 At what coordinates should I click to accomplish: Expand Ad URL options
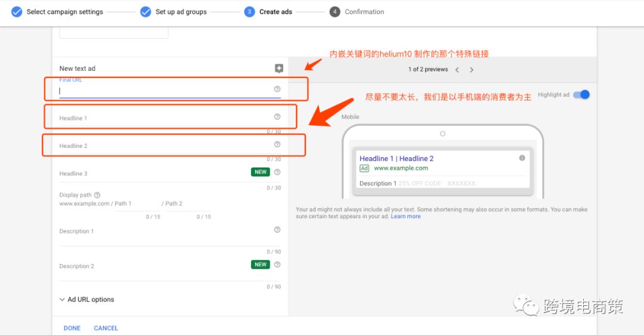click(x=86, y=299)
